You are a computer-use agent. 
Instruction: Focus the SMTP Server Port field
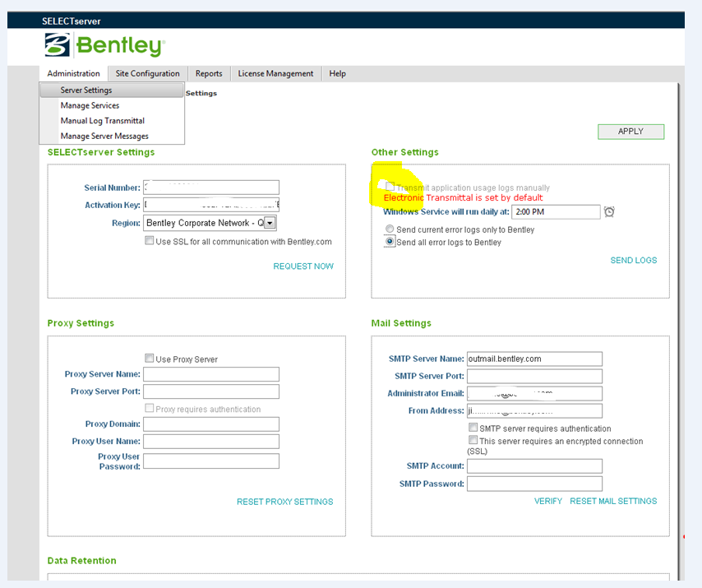534,376
